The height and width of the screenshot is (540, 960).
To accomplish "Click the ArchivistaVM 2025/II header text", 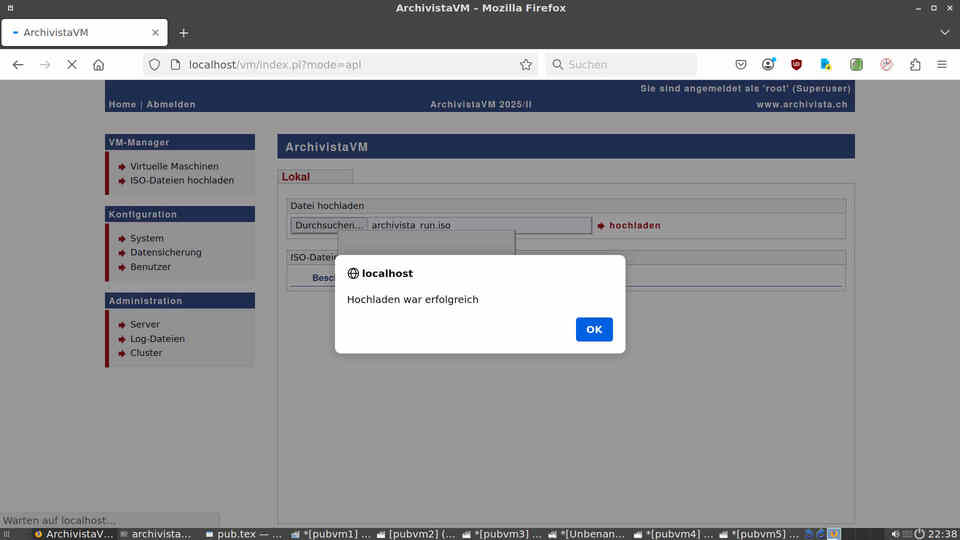I will click(481, 105).
